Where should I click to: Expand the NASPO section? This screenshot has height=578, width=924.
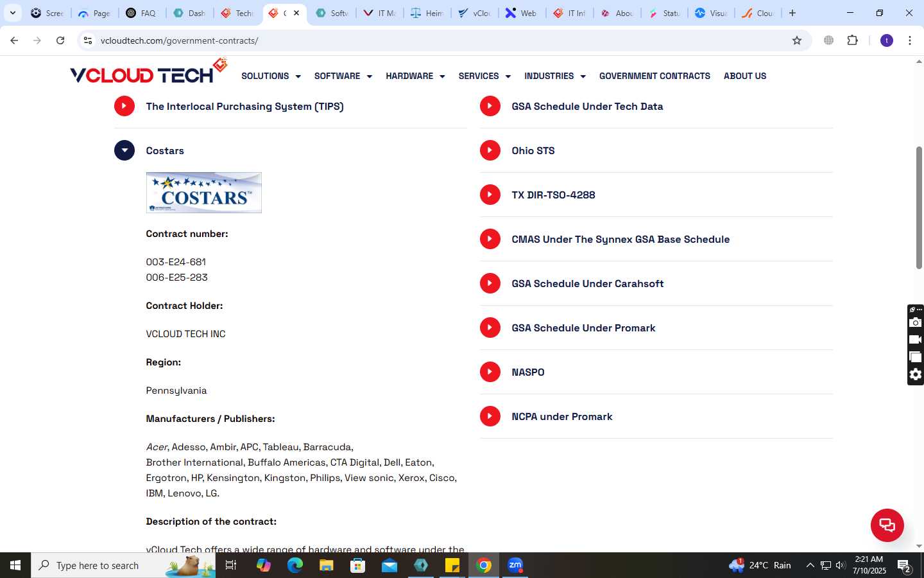click(490, 372)
